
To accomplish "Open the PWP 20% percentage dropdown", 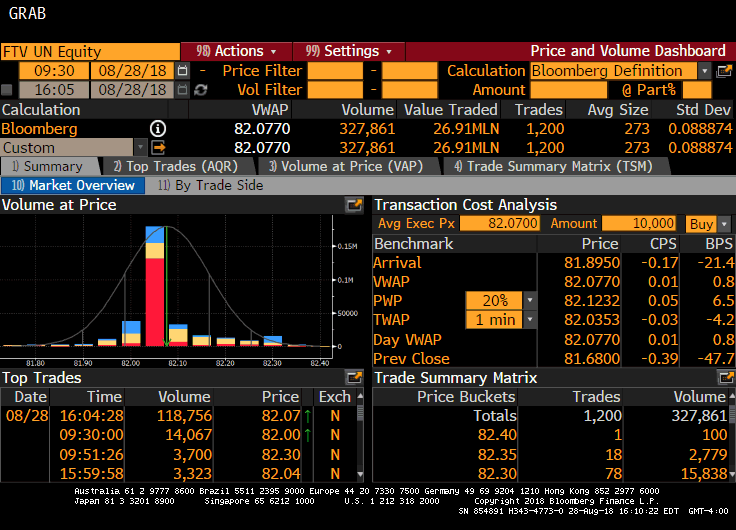I will coord(530,301).
